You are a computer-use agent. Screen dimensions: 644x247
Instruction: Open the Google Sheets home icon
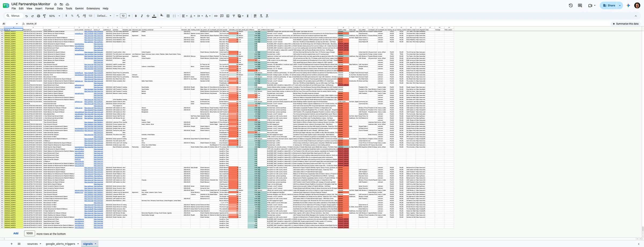6,6
